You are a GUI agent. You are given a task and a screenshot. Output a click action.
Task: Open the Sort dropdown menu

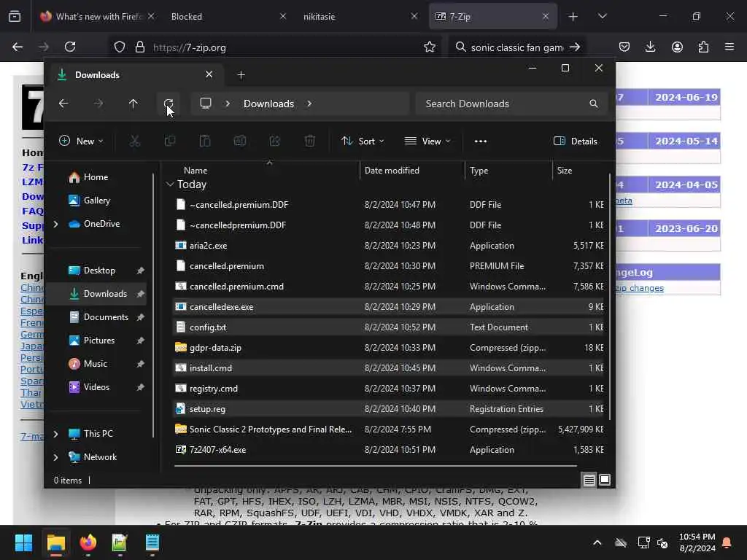coord(363,141)
